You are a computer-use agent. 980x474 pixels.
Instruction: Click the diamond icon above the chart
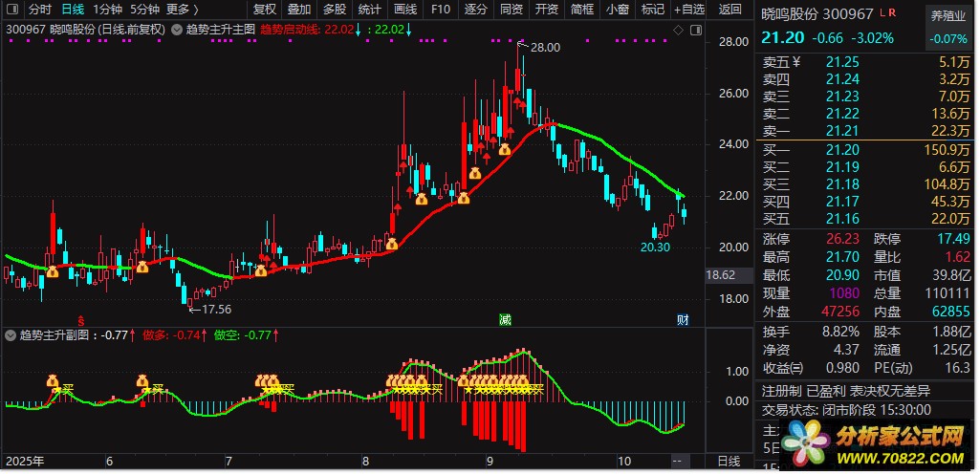pyautogui.click(x=679, y=30)
